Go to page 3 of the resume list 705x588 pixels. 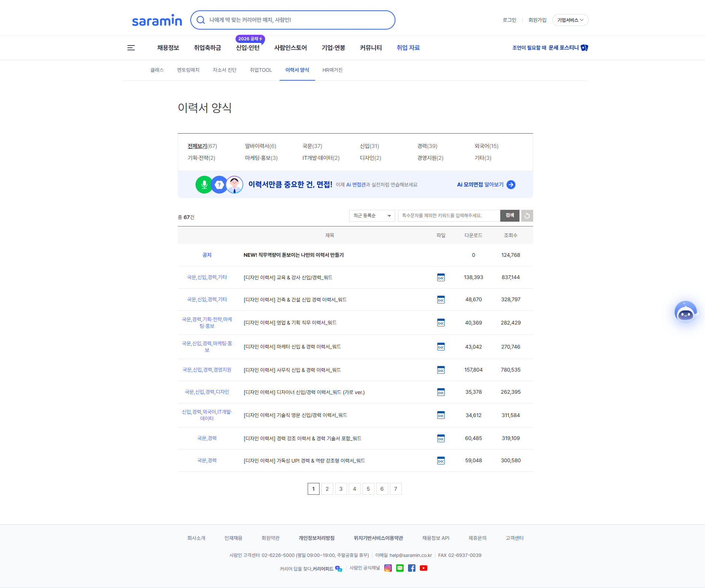point(341,488)
